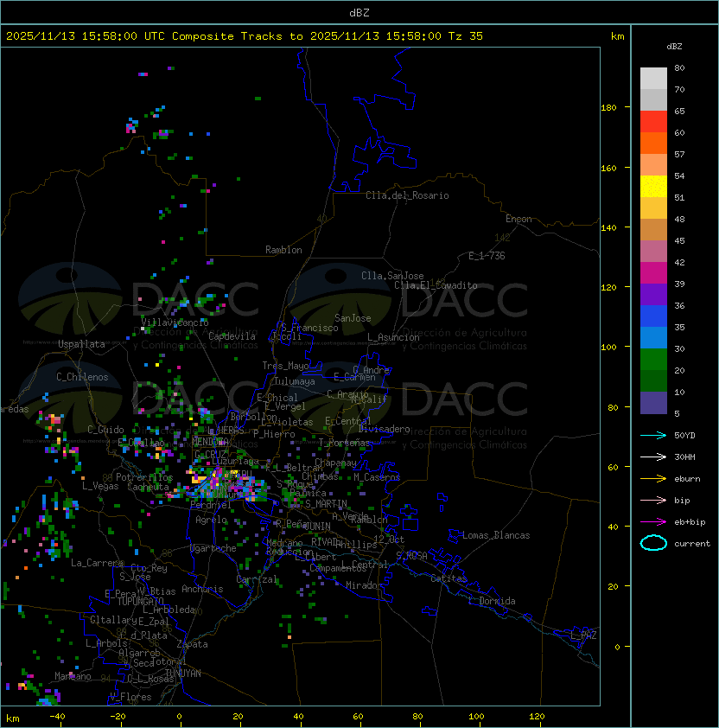Click the '180' tick on vertical km axis
The width and height of the screenshot is (719, 728).
coord(608,108)
